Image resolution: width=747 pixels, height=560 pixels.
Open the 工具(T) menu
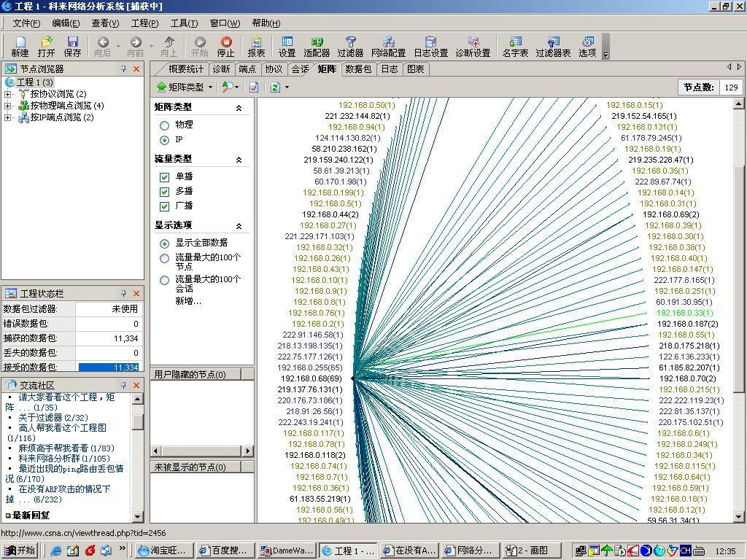pos(183,23)
